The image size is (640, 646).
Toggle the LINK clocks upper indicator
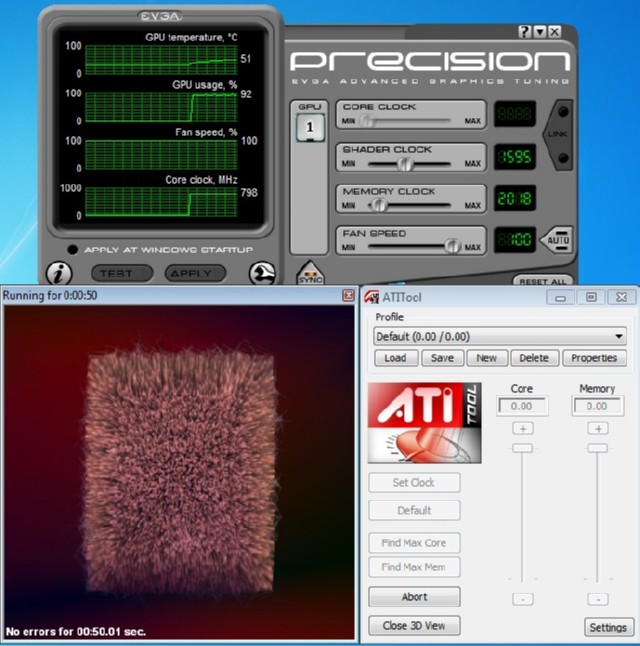click(x=563, y=112)
